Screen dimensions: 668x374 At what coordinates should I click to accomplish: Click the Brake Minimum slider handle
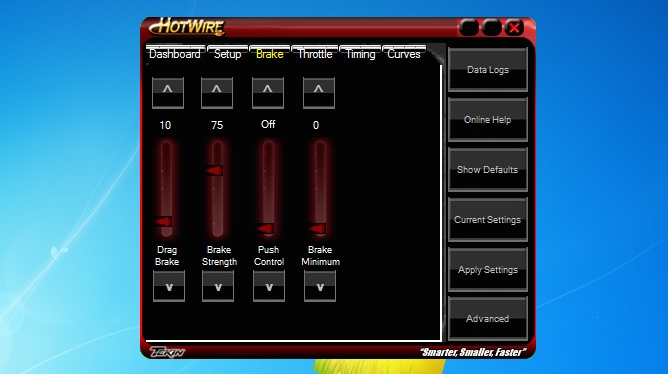click(317, 229)
